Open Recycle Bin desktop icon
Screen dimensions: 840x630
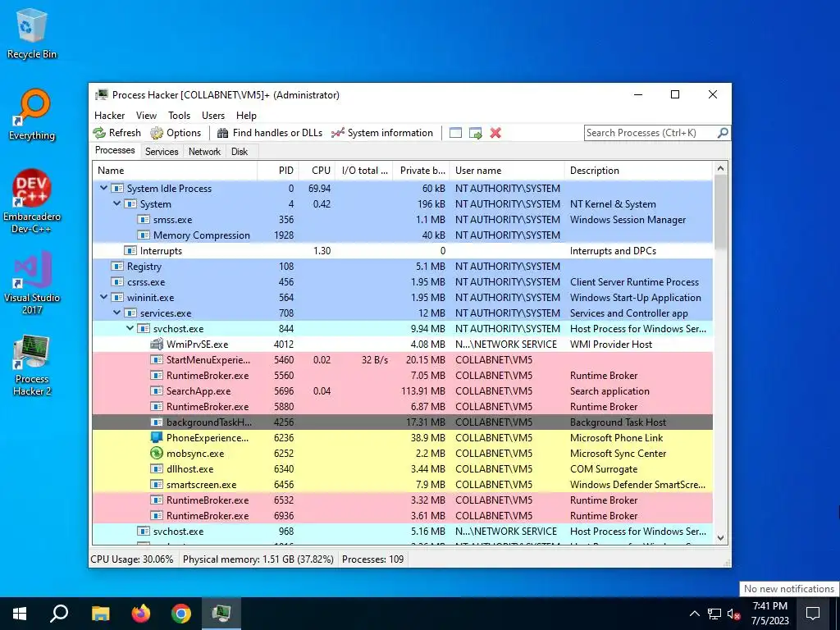pos(32,33)
